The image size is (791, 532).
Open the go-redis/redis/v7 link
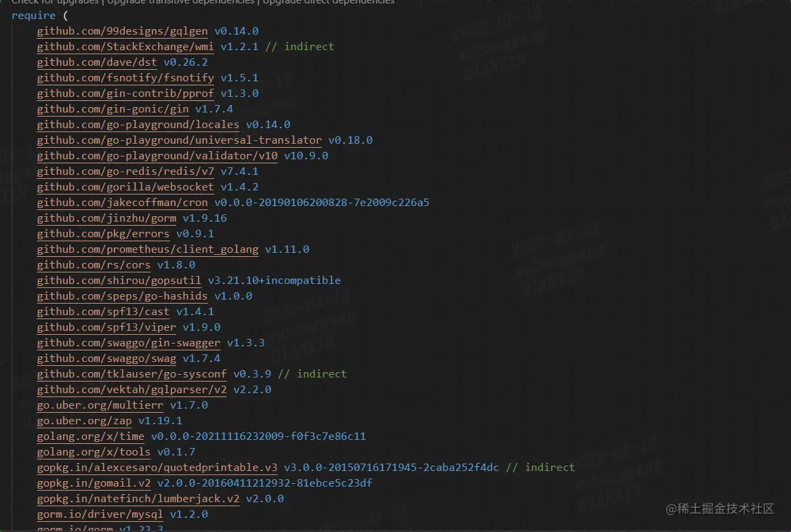[125, 171]
